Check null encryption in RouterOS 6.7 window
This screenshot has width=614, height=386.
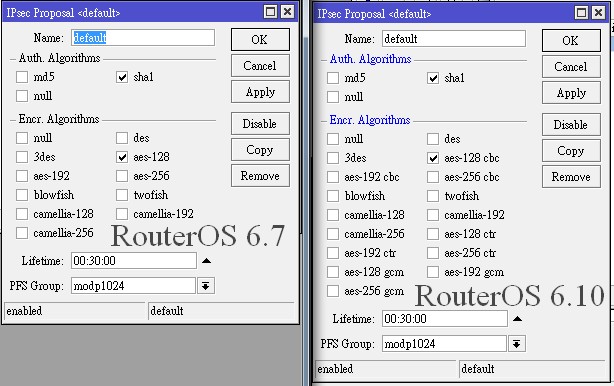22,138
